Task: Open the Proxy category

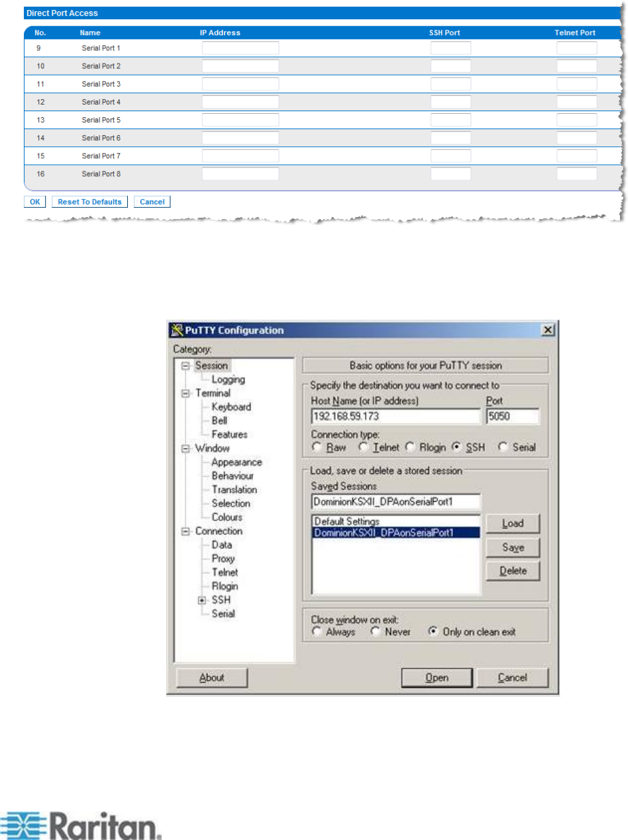Action: click(223, 559)
